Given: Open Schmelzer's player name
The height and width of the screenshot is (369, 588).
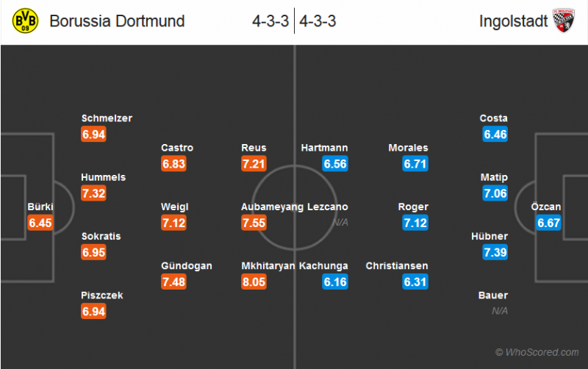Looking at the screenshot, I should [107, 118].
